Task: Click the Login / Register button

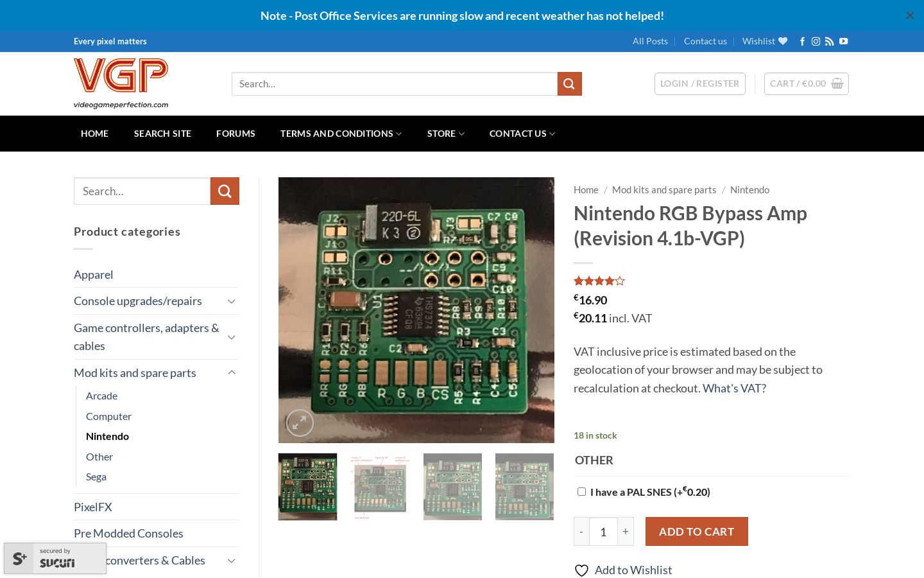Action: point(700,83)
